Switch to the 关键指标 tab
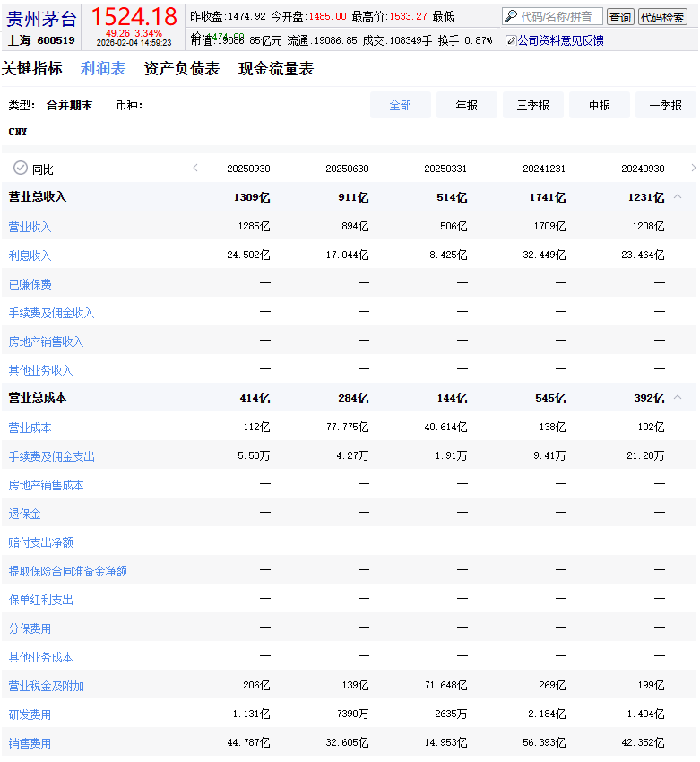The height and width of the screenshot is (762, 700). [x=32, y=69]
